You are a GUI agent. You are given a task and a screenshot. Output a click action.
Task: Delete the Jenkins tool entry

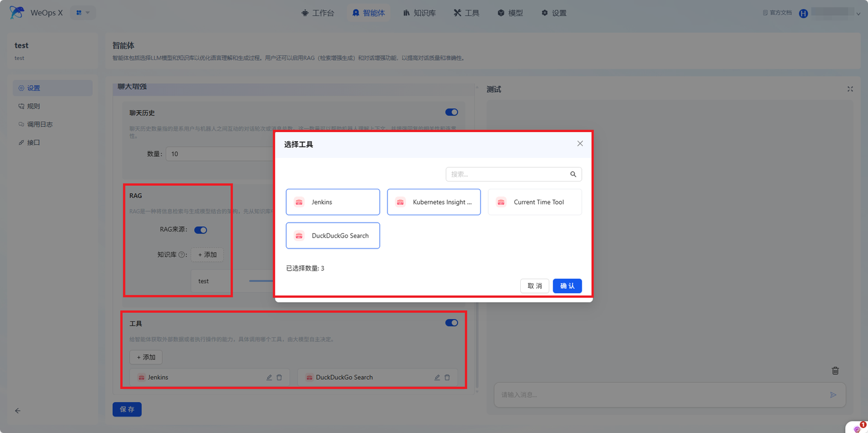(279, 378)
